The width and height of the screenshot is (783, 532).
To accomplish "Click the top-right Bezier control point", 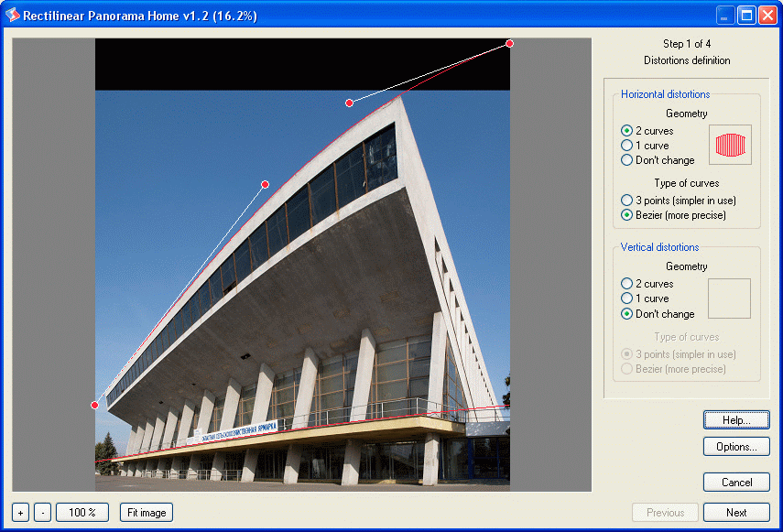I will [509, 43].
